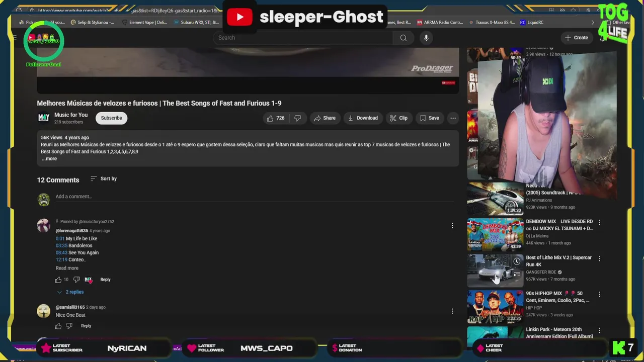Click the YouTube search field
The height and width of the screenshot is (362, 644).
click(x=303, y=38)
